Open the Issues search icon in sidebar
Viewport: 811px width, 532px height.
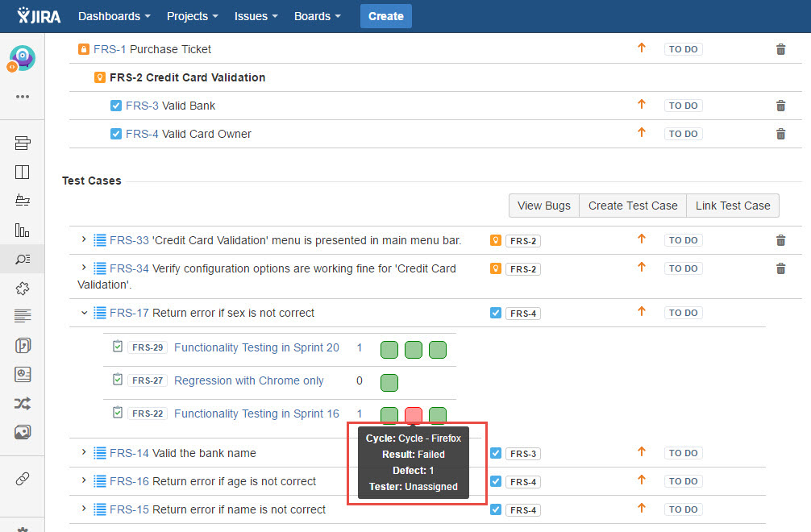click(23, 259)
